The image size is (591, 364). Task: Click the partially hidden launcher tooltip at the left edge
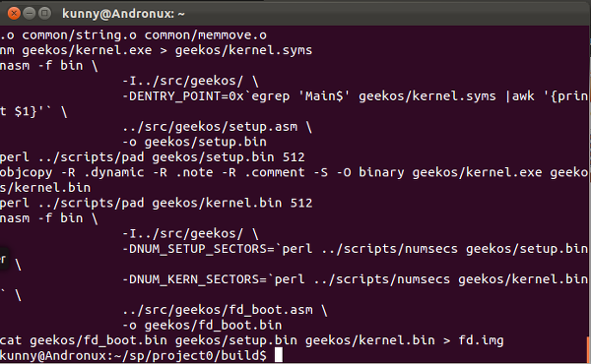coord(4,259)
